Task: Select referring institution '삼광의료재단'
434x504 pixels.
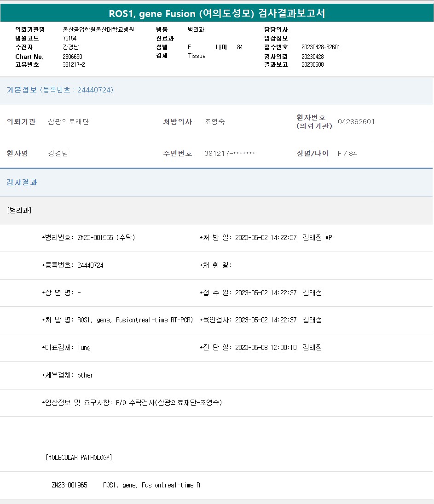Action: (68, 122)
